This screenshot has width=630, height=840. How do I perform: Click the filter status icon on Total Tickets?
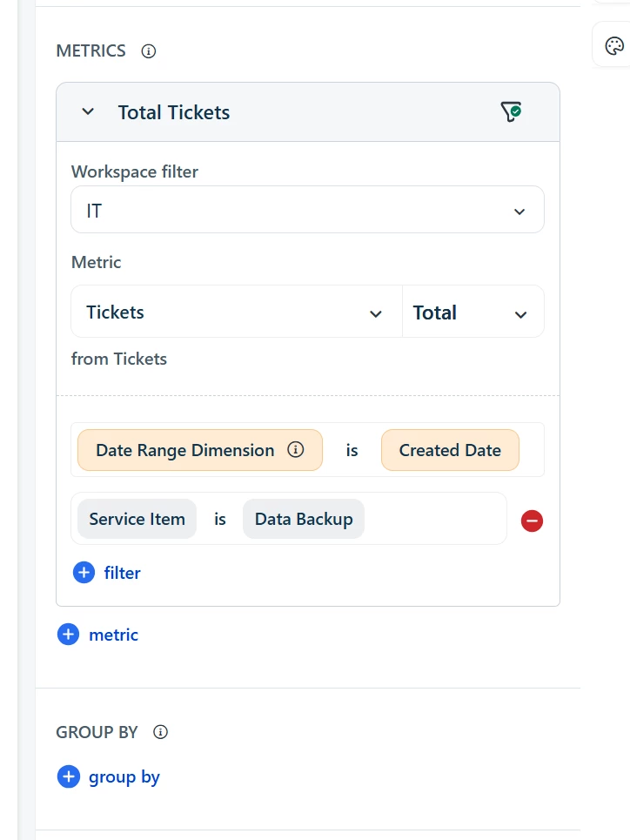coord(511,111)
